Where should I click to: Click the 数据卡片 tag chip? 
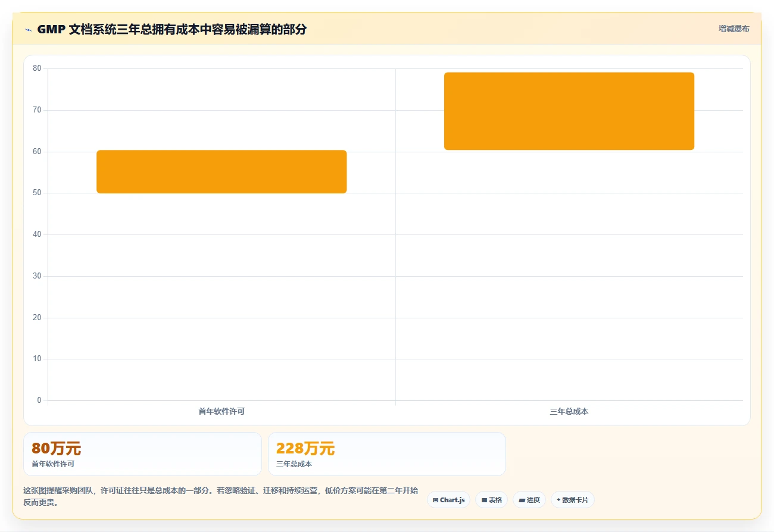tap(572, 500)
